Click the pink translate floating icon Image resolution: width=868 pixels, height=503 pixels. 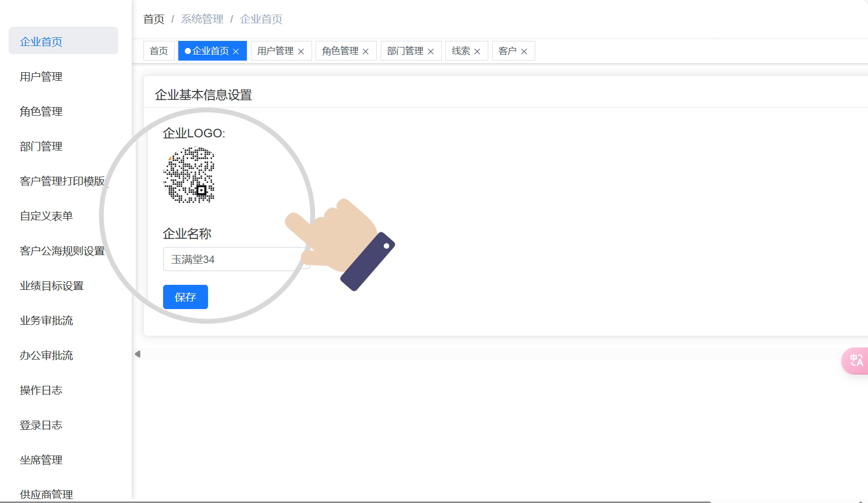856,361
